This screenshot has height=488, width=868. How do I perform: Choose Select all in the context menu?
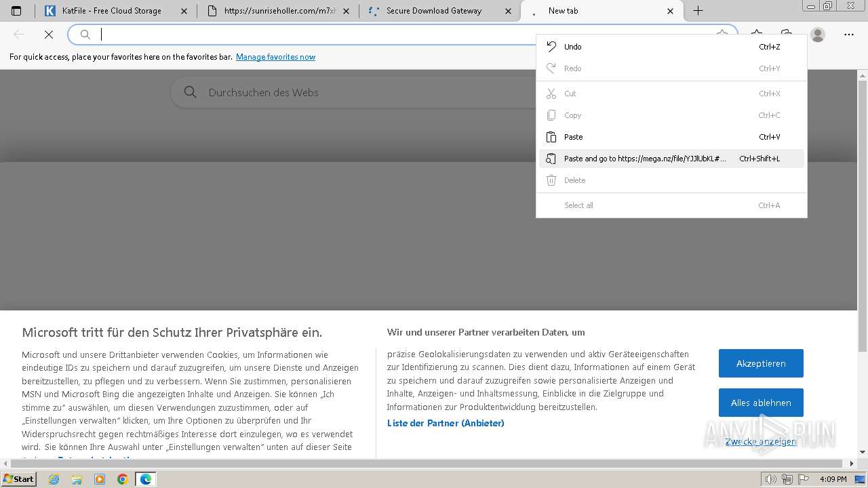(x=671, y=205)
